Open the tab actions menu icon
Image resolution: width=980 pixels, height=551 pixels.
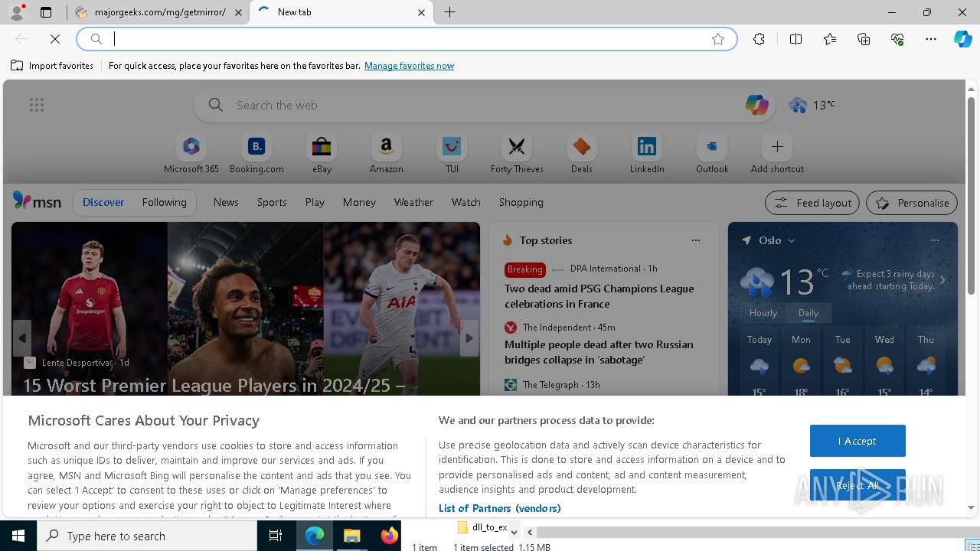point(46,12)
